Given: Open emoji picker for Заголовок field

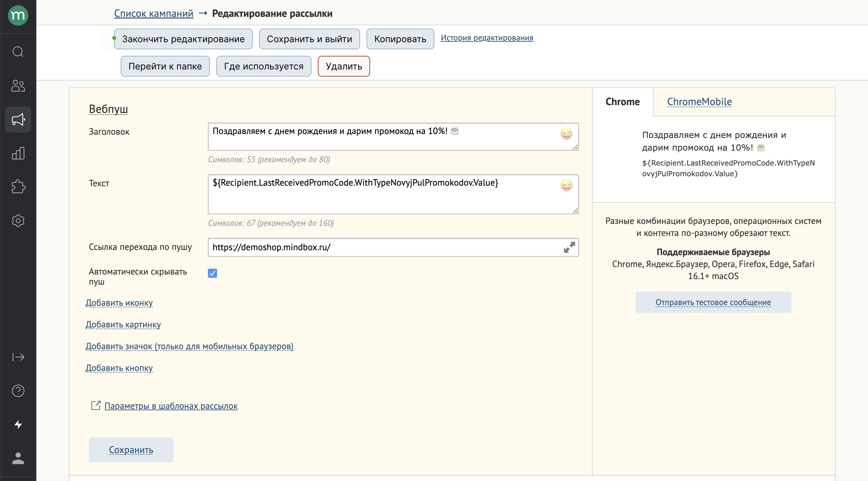Looking at the screenshot, I should tap(566, 134).
